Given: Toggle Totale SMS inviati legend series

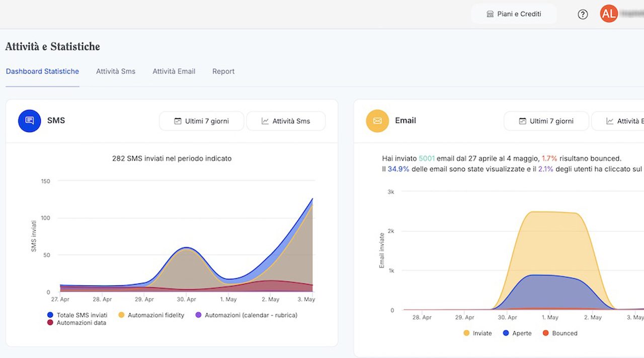Looking at the screenshot, I should point(77,315).
